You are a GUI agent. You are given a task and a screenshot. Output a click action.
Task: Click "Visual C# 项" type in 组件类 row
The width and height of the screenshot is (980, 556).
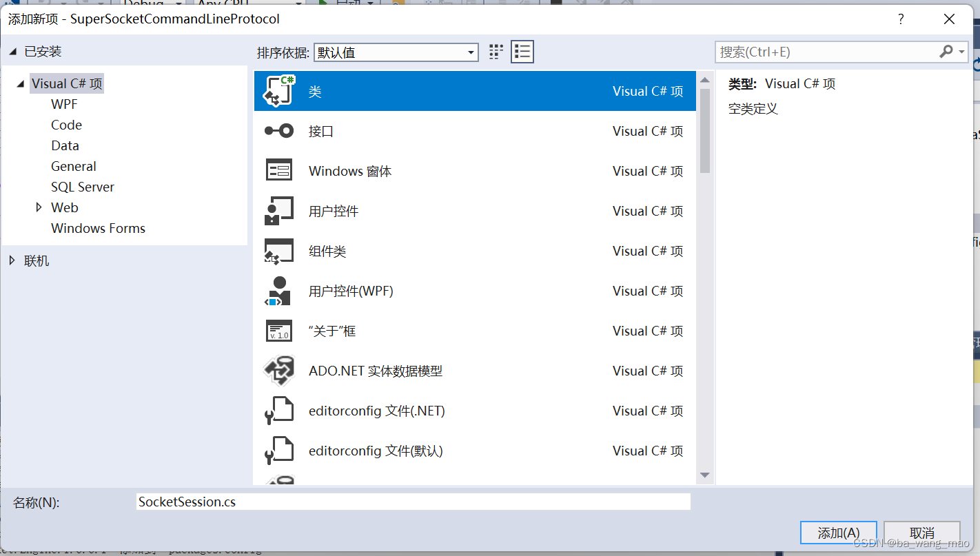[648, 251]
